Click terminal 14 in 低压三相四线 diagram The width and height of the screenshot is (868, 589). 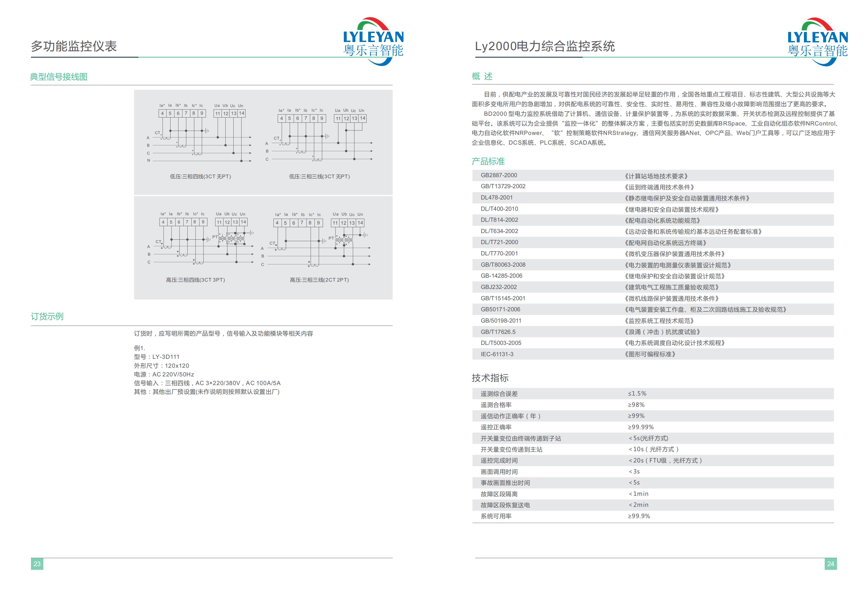tap(242, 113)
